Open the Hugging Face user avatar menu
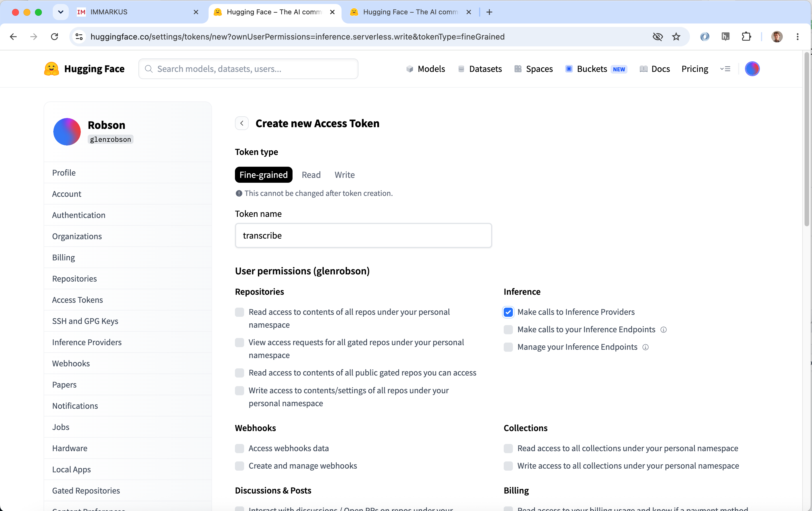This screenshot has width=812, height=511. 752,69
